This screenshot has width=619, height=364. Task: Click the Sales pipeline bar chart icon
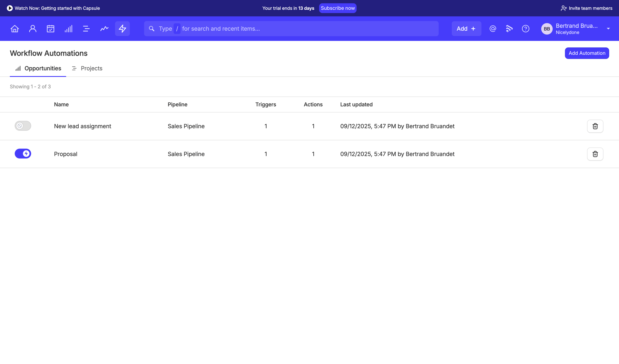coord(68,29)
